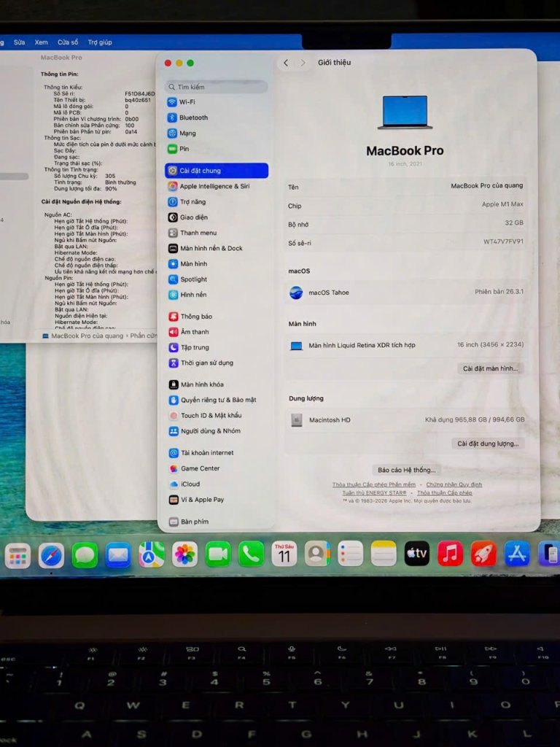Screen dimensions: 560x747
Task: Open Thời gian sử dụng settings
Action: click(x=201, y=363)
